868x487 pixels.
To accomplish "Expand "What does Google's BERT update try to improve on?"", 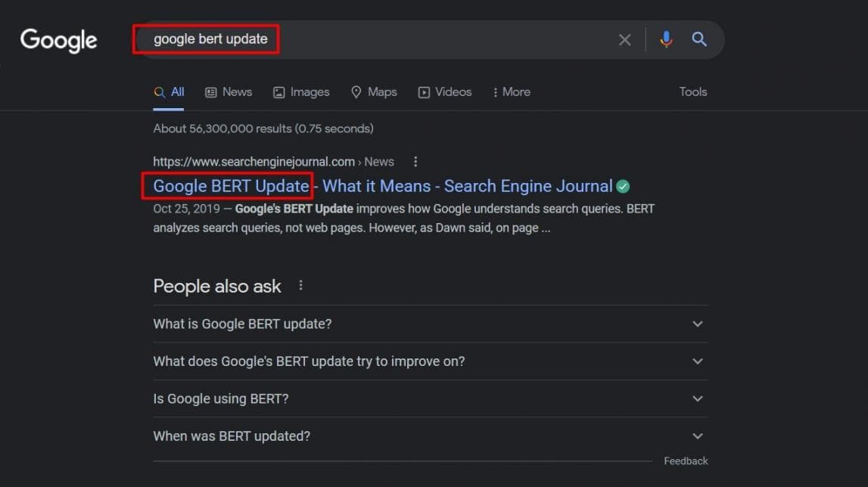I will [x=430, y=361].
